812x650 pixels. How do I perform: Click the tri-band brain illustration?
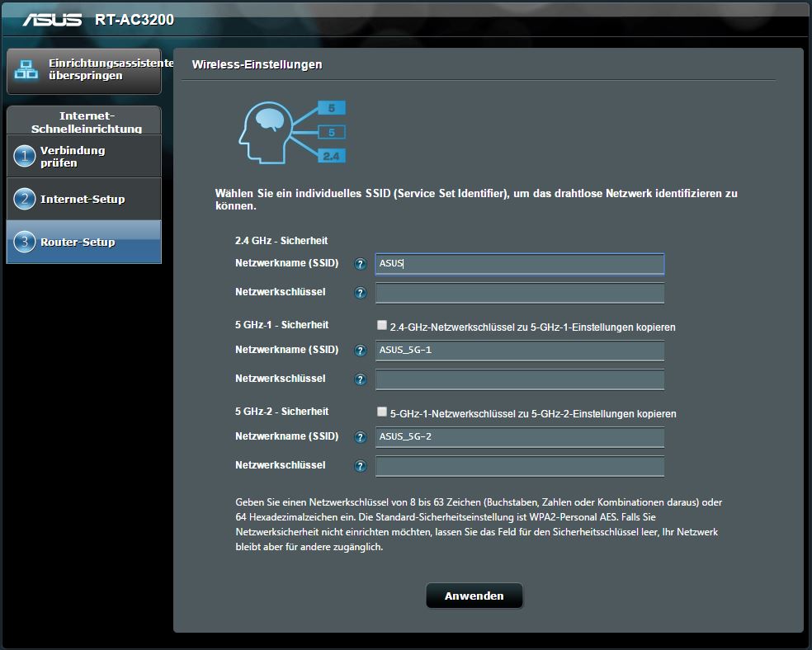(290, 132)
